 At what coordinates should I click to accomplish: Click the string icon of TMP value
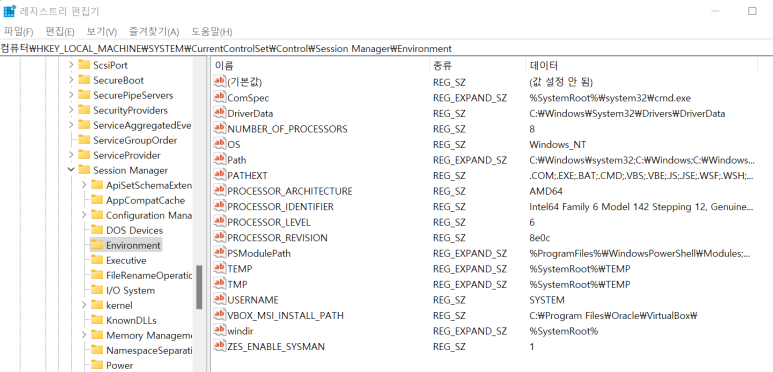point(220,284)
